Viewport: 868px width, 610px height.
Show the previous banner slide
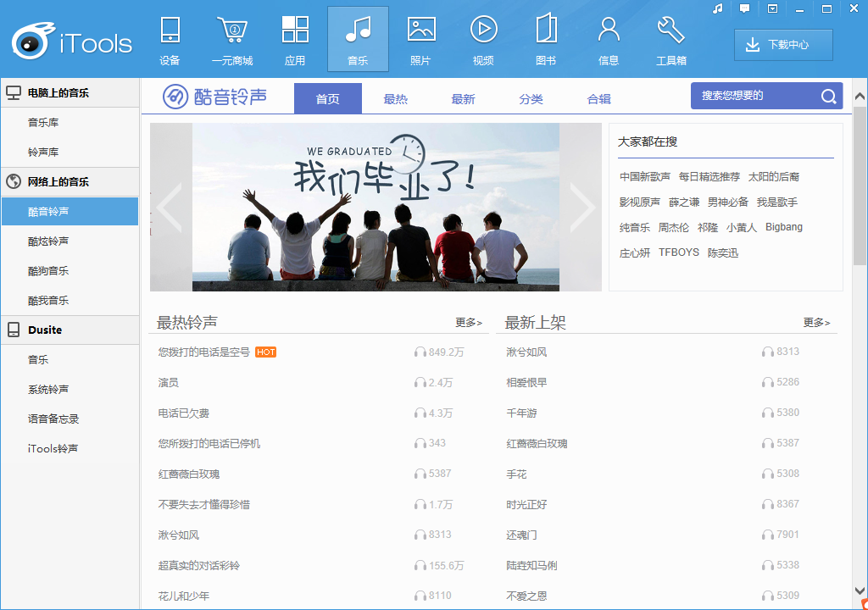(170, 207)
